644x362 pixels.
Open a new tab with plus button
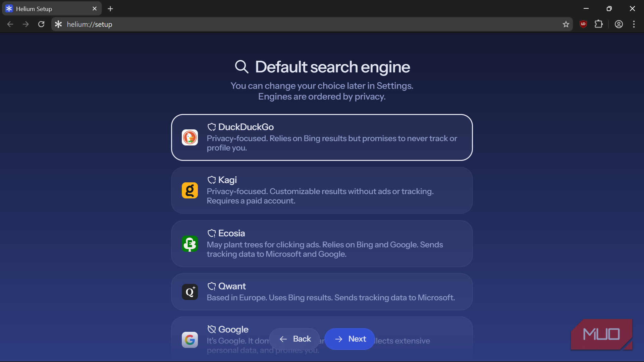pyautogui.click(x=110, y=9)
